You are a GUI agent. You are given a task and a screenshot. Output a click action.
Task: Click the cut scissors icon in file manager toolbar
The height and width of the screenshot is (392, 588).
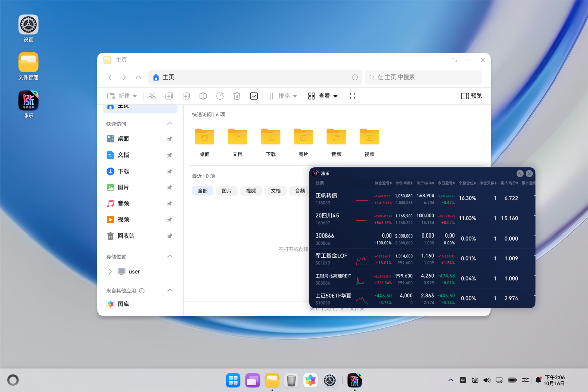(152, 96)
